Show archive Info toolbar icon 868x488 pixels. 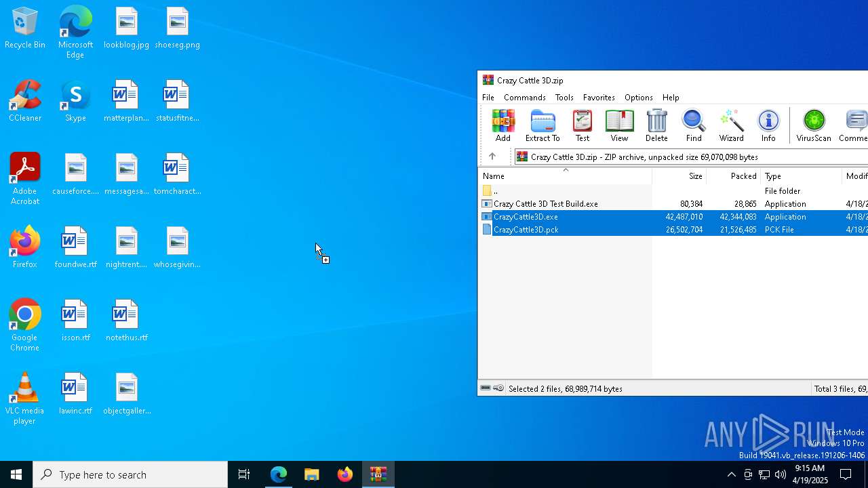pyautogui.click(x=768, y=125)
